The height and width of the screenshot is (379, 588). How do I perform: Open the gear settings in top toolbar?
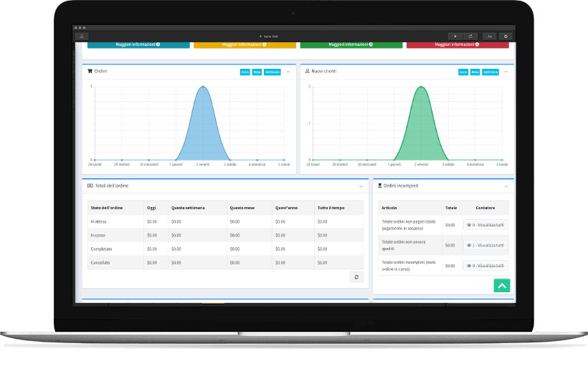tap(506, 36)
